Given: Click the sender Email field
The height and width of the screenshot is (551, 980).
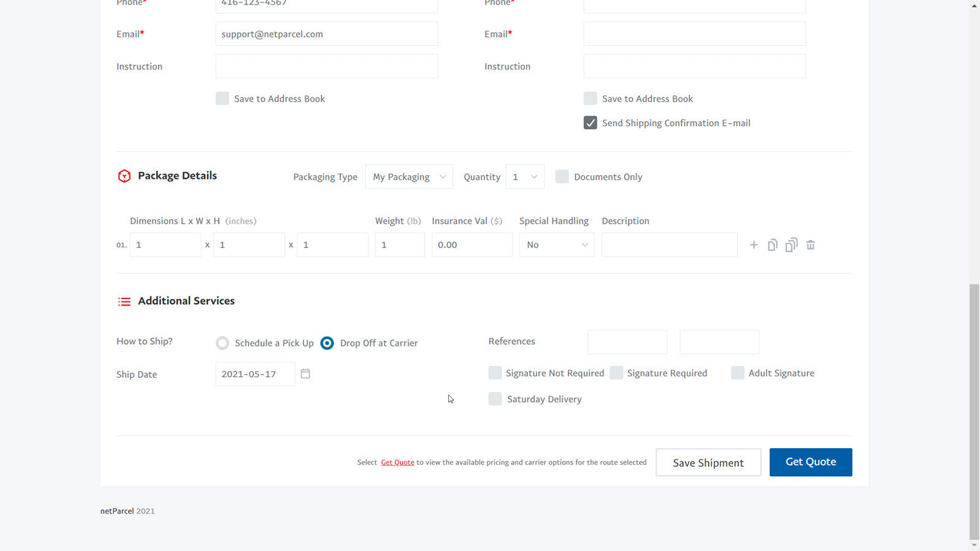Looking at the screenshot, I should tap(326, 34).
